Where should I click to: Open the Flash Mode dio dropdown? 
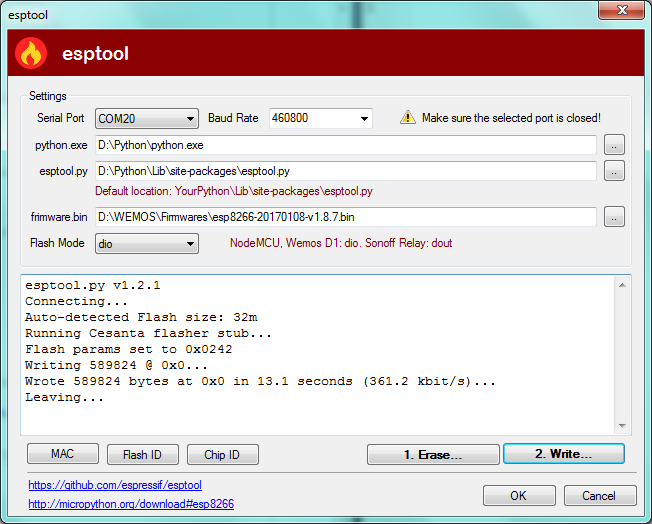point(147,244)
